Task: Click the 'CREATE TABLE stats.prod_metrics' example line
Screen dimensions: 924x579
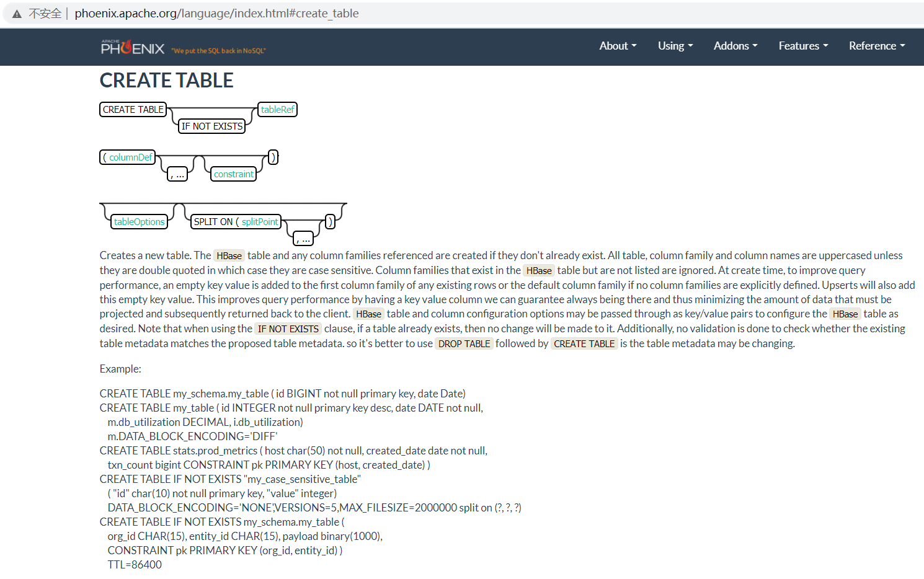Action: coord(293,451)
